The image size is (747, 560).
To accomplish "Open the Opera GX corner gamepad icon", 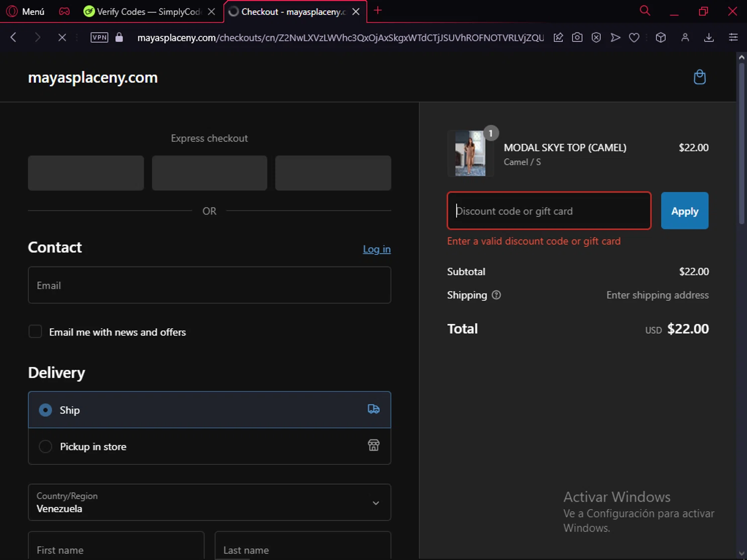I will [64, 11].
